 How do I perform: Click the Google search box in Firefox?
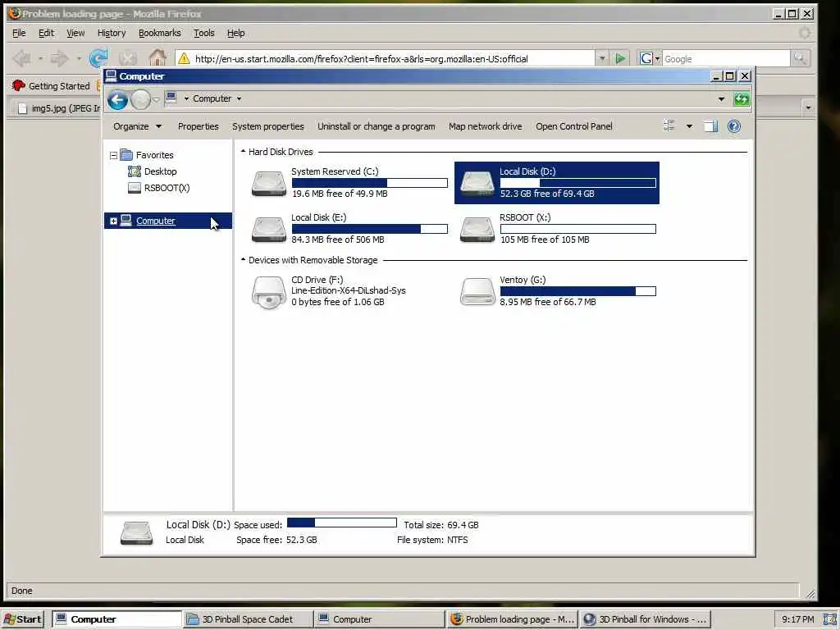pyautogui.click(x=726, y=59)
